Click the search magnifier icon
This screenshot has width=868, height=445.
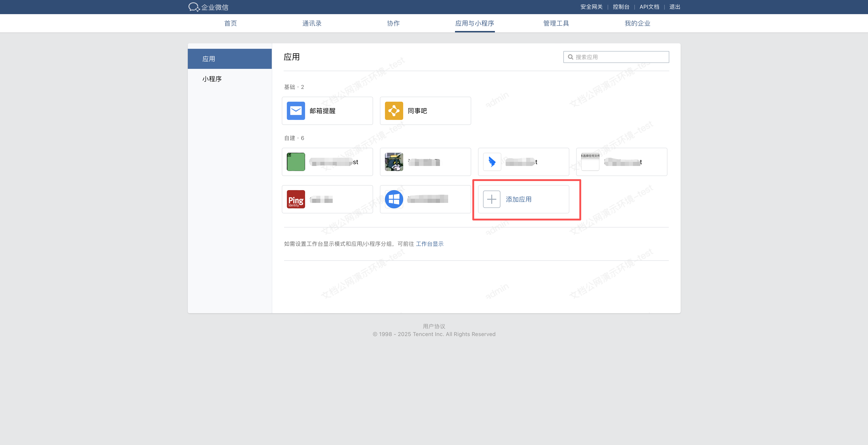click(570, 57)
